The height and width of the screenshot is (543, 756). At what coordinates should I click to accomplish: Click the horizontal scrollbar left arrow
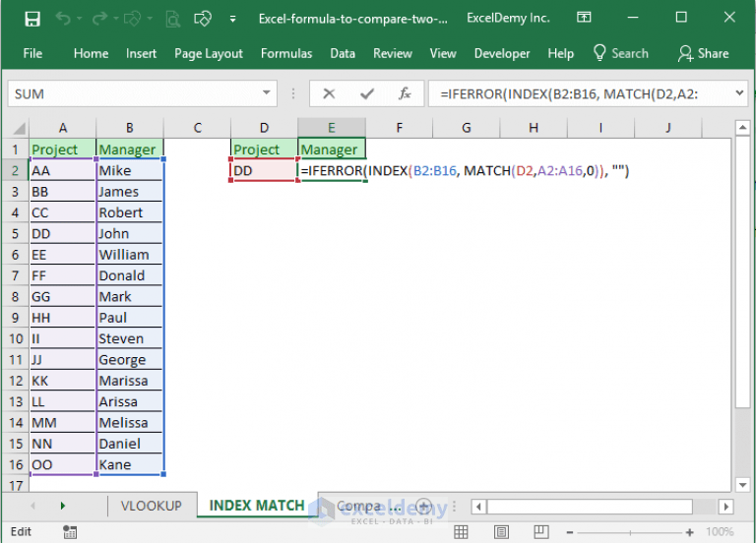coord(478,507)
